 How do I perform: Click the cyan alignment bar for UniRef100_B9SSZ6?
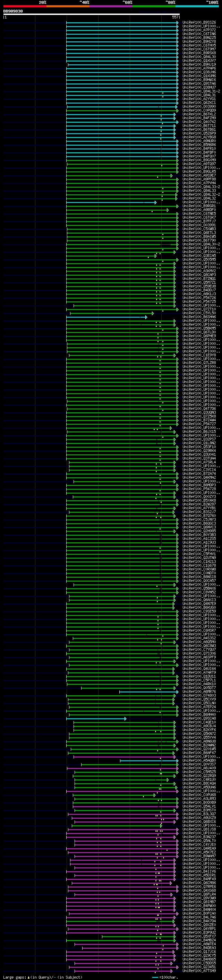click(x=122, y=23)
